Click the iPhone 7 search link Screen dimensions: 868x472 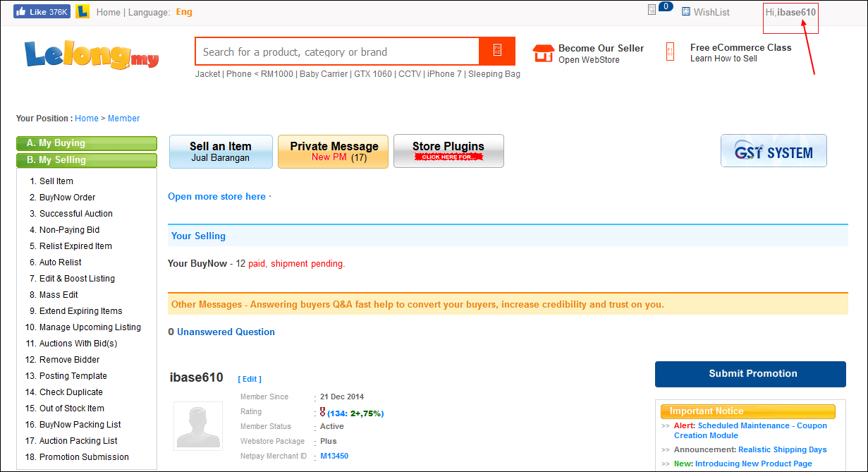[x=445, y=74]
